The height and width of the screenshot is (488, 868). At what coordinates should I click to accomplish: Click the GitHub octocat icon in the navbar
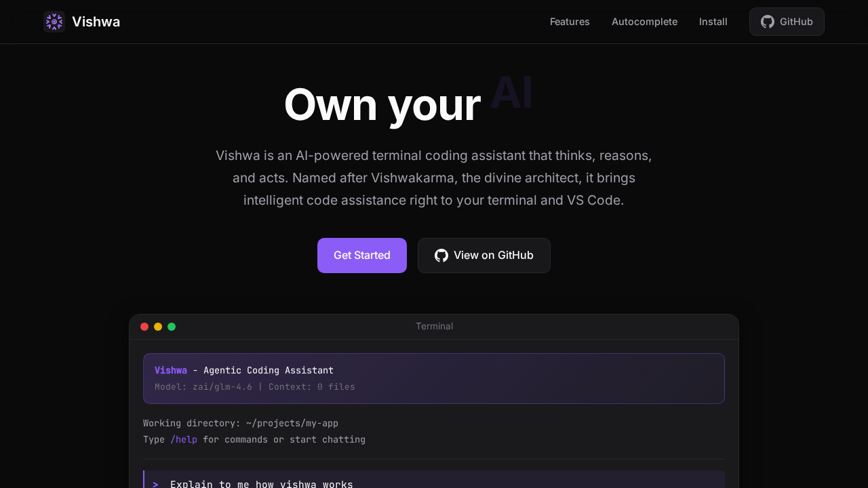[768, 21]
